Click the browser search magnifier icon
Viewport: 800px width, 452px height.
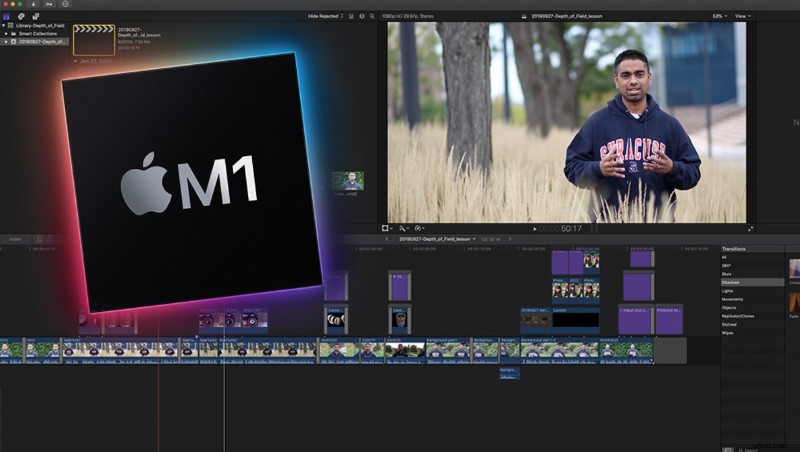(x=372, y=16)
